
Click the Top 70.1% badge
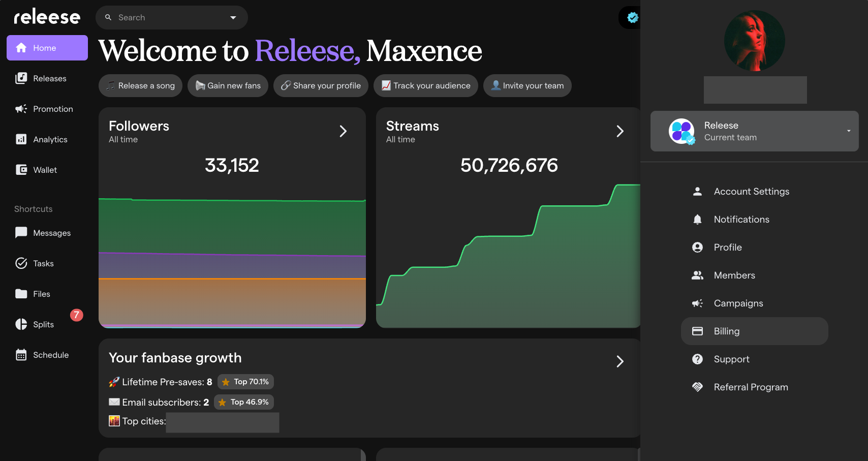(x=246, y=382)
